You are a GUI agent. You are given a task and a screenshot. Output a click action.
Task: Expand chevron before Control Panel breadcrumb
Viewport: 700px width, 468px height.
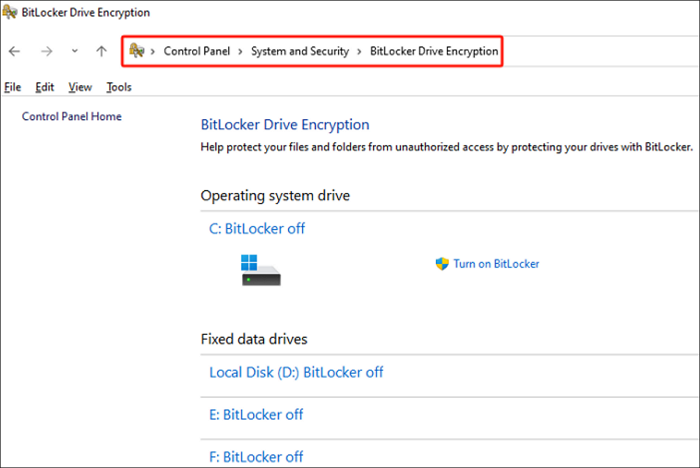tap(153, 51)
